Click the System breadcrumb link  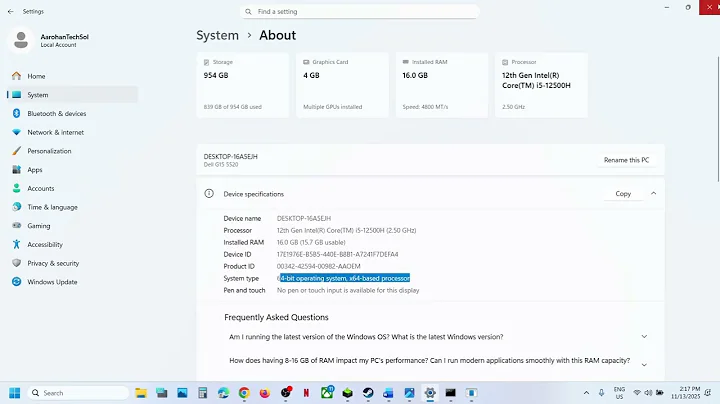[x=218, y=35]
